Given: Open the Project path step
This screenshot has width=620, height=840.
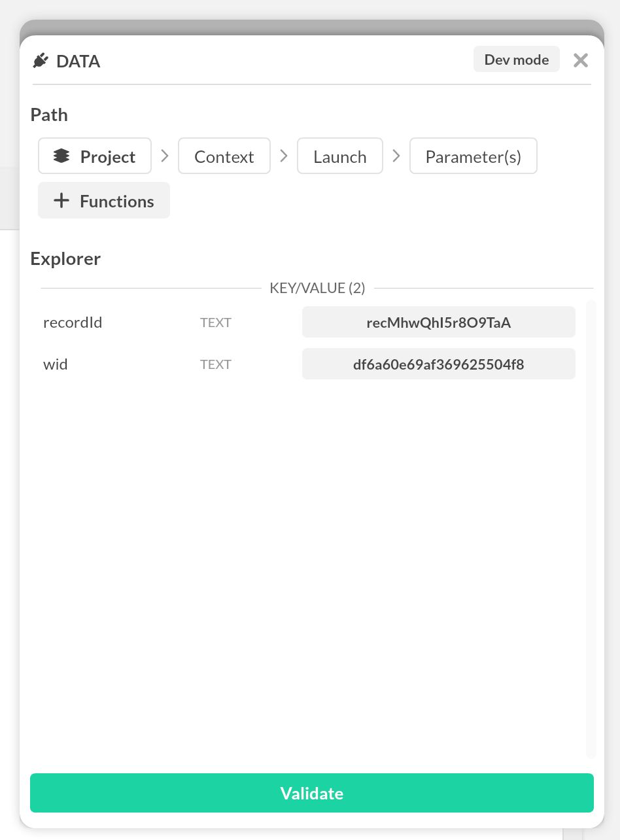Looking at the screenshot, I should 95,156.
